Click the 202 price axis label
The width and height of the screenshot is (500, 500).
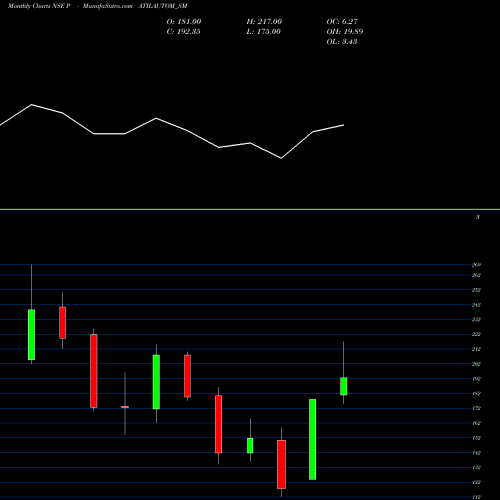[x=476, y=364]
